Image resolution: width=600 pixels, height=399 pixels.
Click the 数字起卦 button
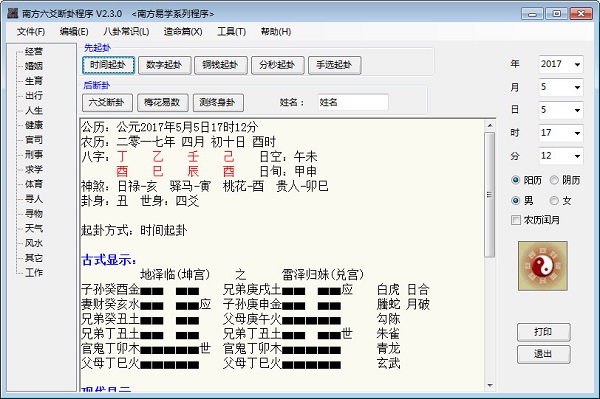(165, 65)
